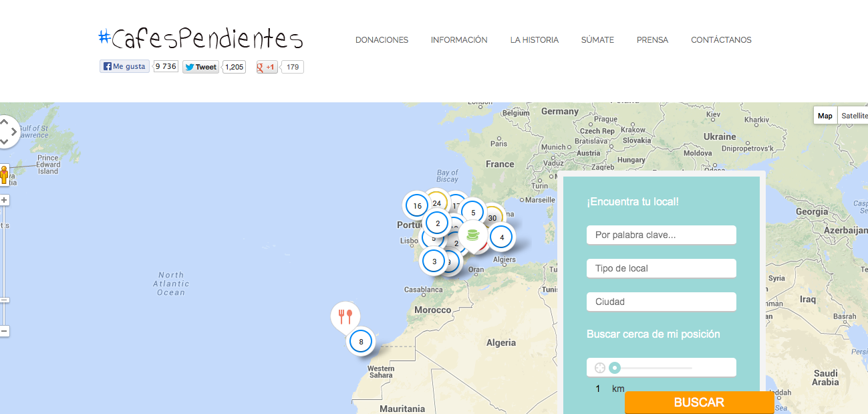Zoom out with the map minus button
The height and width of the screenshot is (414, 868).
pyautogui.click(x=4, y=331)
